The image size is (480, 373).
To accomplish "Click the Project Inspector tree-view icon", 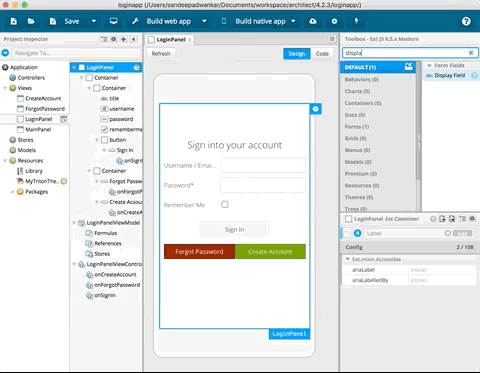I will coord(104,39).
